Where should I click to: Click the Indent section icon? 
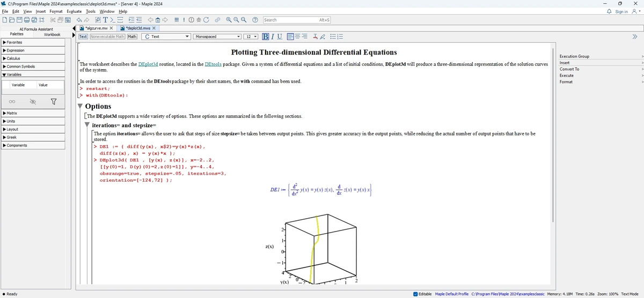(131, 20)
